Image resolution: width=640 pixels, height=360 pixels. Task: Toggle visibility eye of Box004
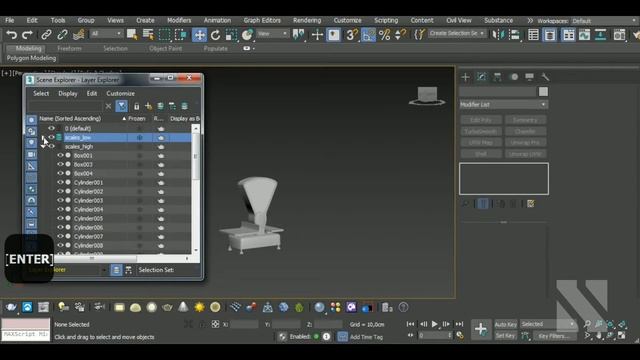(60, 173)
